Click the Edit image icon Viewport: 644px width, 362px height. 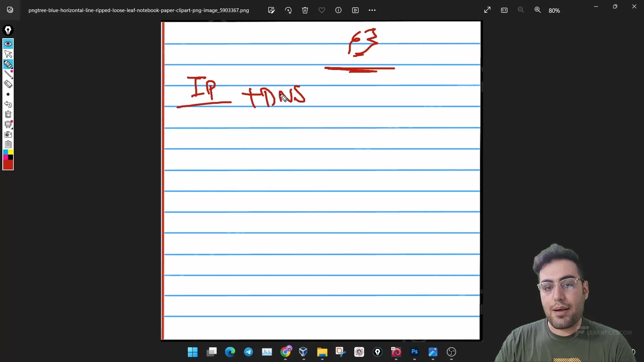click(271, 10)
